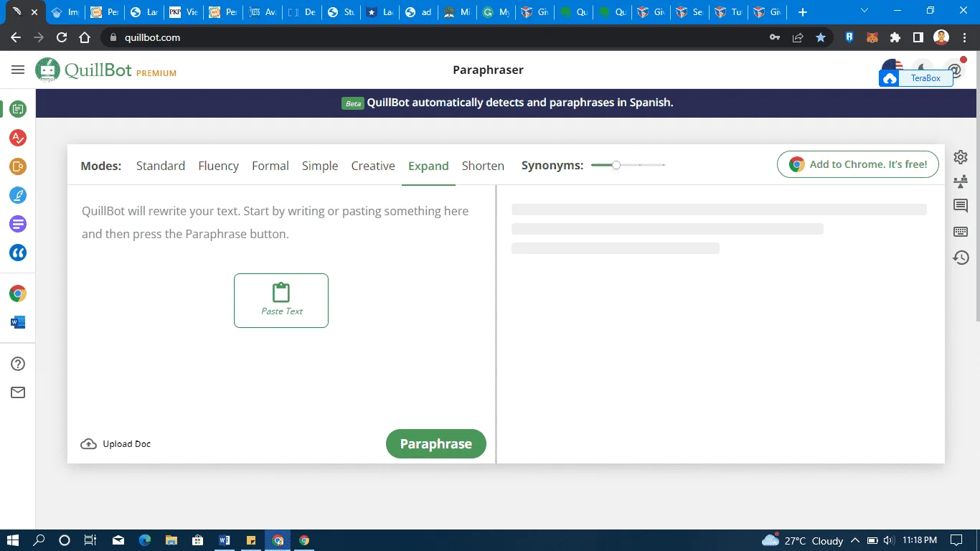This screenshot has width=980, height=551.
Task: Open the Hotkeys keyboard icon
Action: click(961, 232)
